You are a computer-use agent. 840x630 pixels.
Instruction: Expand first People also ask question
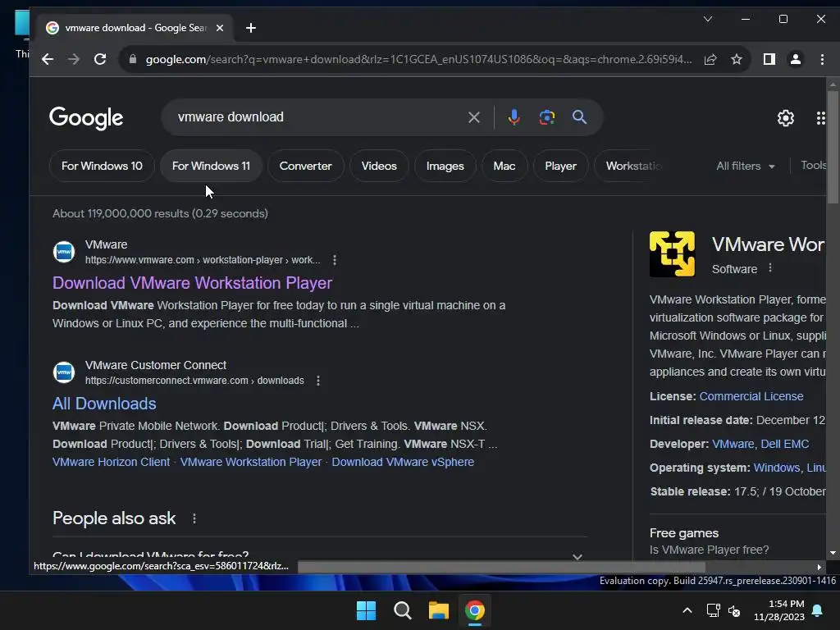[577, 555]
